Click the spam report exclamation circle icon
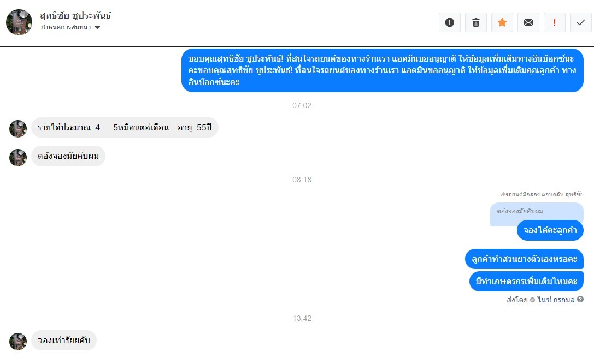The image size is (594, 364). coord(450,22)
